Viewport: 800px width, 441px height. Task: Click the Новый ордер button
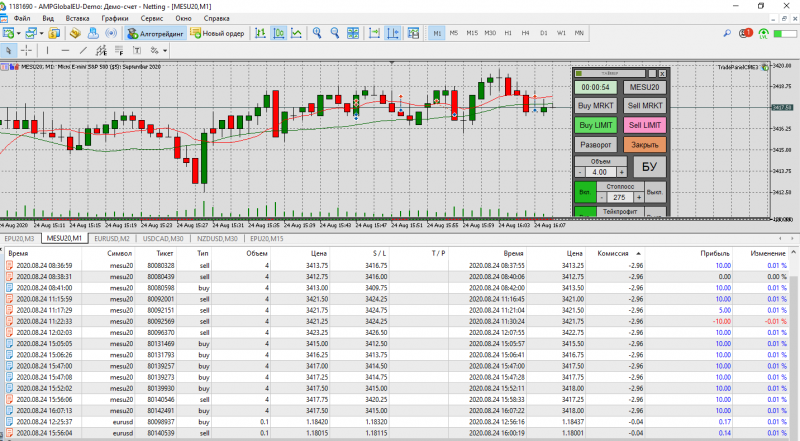217,33
